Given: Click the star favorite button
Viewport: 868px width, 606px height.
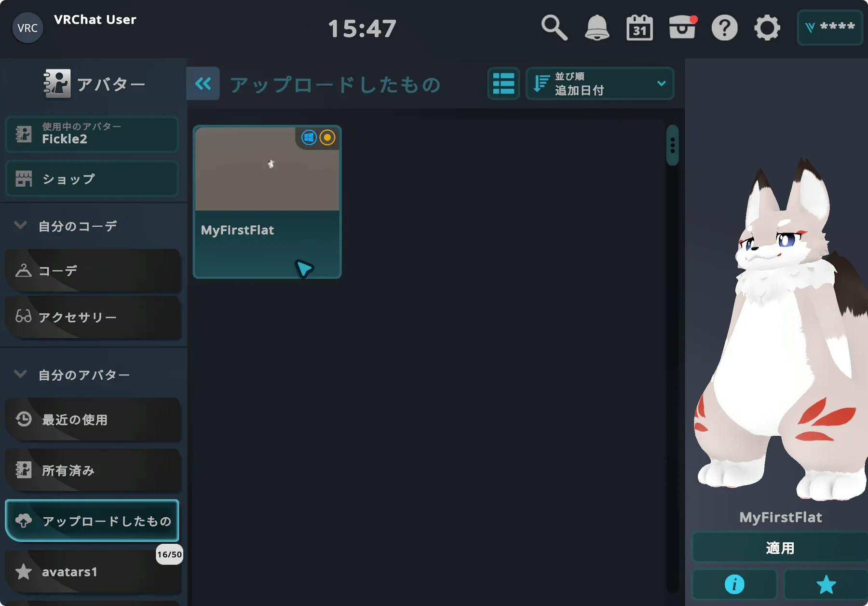Looking at the screenshot, I should (826, 584).
